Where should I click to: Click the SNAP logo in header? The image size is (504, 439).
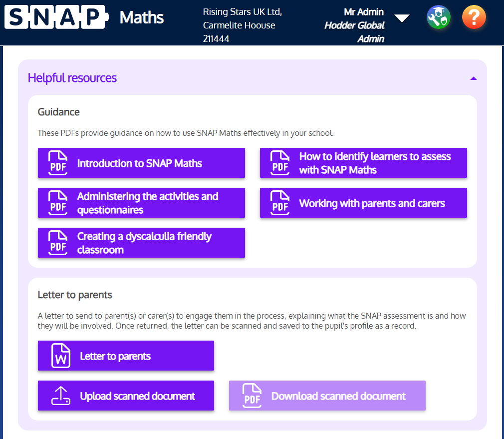click(x=55, y=17)
